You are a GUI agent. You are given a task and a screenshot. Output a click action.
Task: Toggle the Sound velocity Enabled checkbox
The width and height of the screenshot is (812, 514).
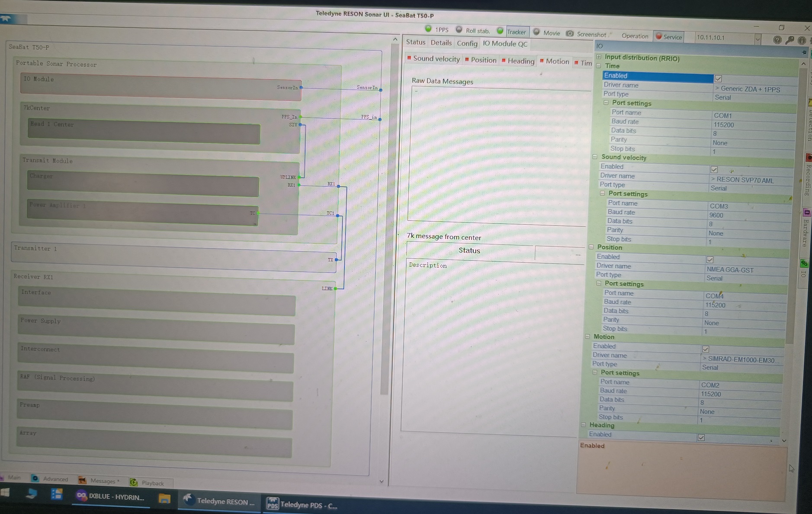point(714,169)
